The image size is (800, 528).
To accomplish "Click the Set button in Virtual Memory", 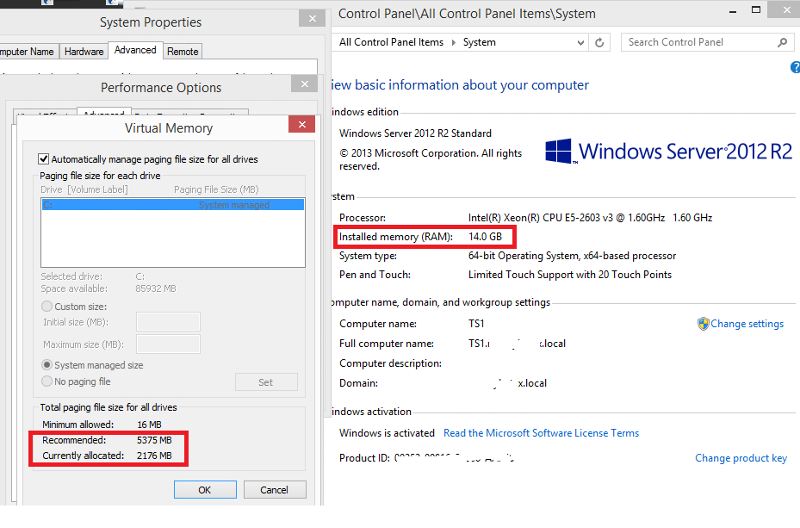I will coord(266,382).
